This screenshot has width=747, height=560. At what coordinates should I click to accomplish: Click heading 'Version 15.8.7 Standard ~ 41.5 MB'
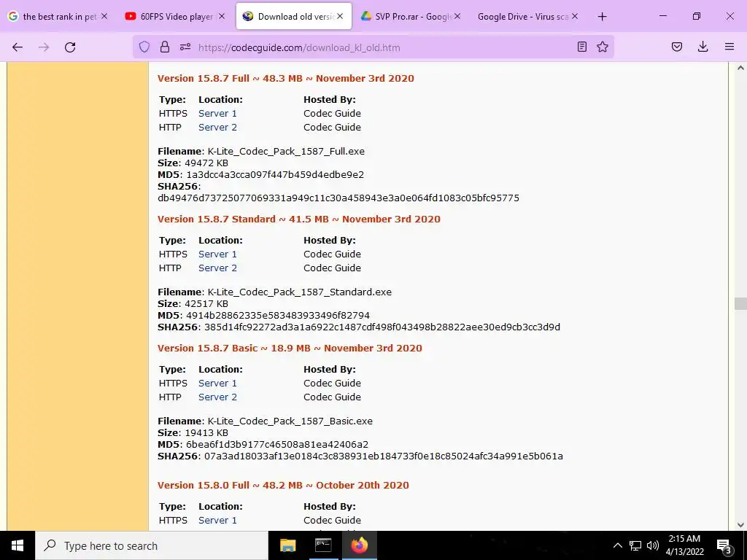coord(298,219)
